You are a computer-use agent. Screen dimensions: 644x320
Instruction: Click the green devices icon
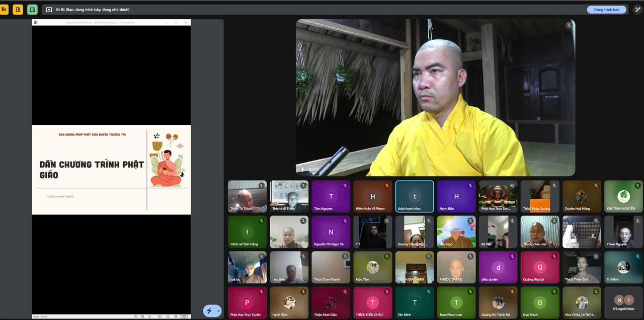(32, 10)
